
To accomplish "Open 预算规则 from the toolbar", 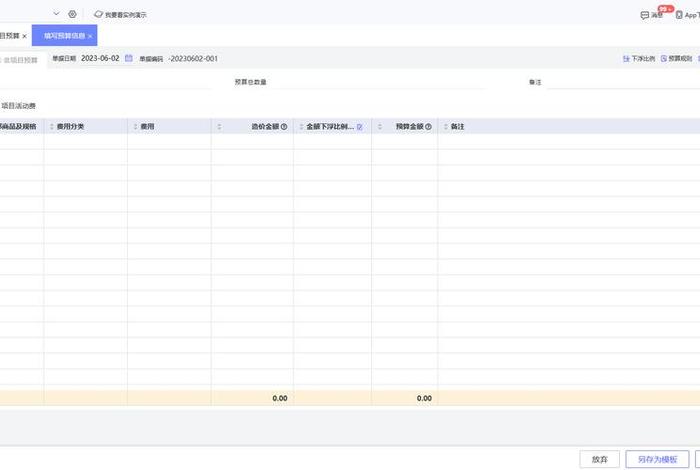I will click(x=678, y=59).
